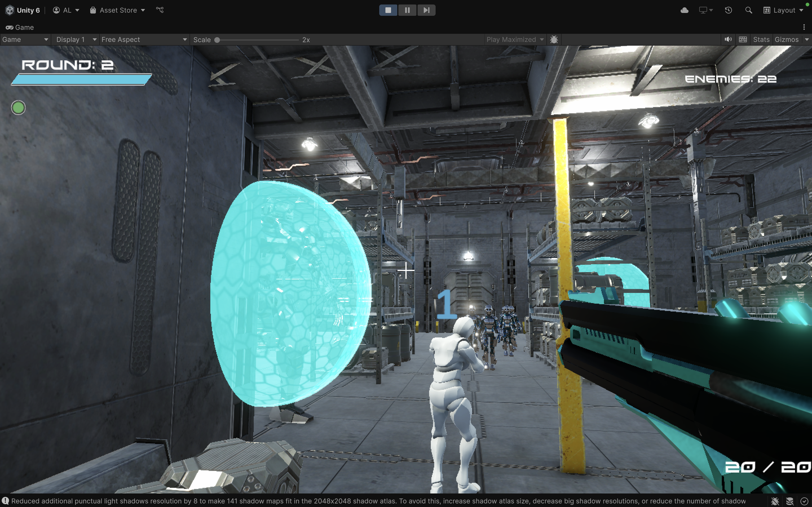Mute game audio with the speaker icon
Image resolution: width=812 pixels, height=507 pixels.
tap(728, 39)
